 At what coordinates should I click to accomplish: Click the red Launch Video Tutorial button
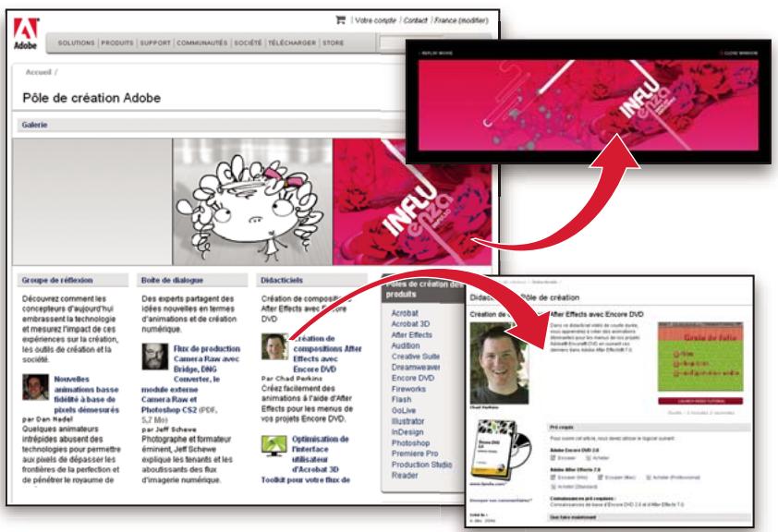pos(700,401)
